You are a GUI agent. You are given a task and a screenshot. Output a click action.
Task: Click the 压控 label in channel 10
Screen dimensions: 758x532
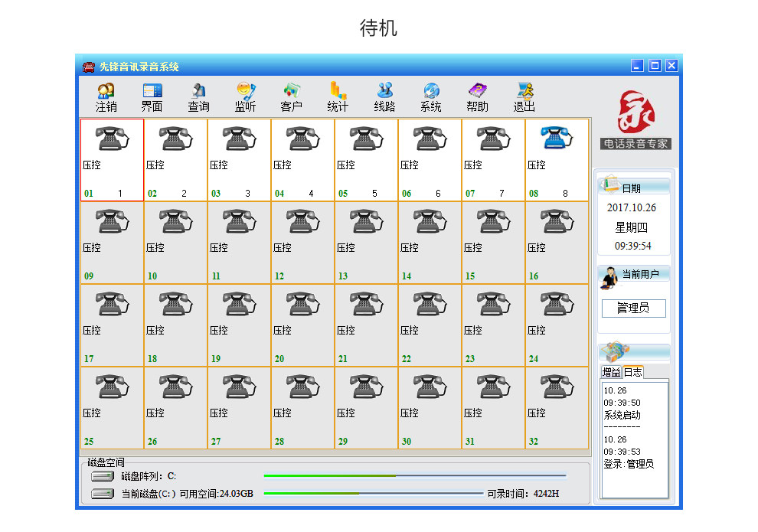click(x=155, y=248)
